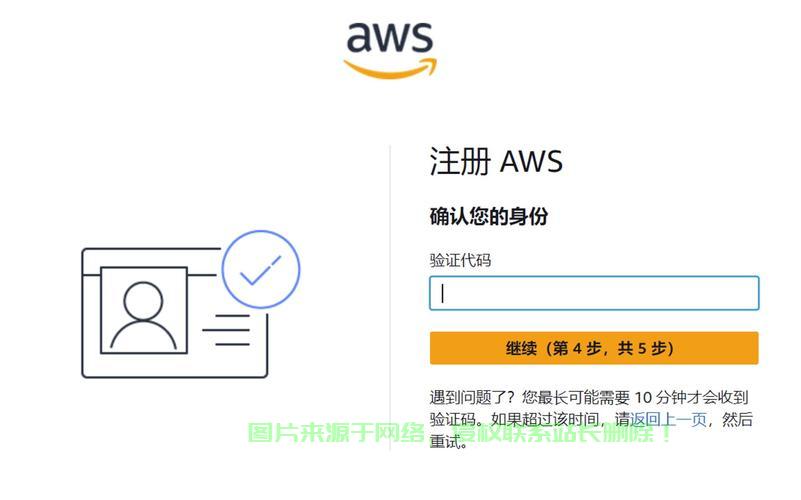Viewport: 801px width, 500px height.
Task: Click the 注册 AWS page heading
Action: tap(496, 161)
